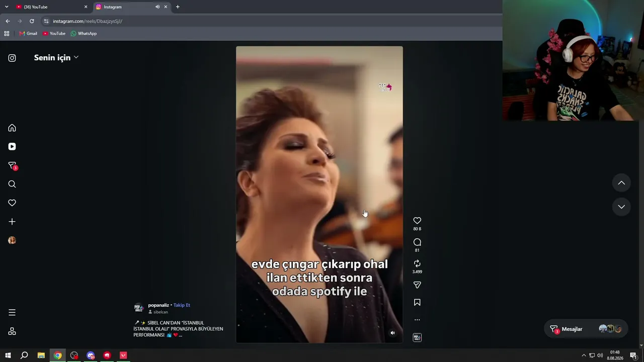Mute the Instagram tab via speaker icon
Viewport: 644px width, 362px height.
[x=157, y=7]
